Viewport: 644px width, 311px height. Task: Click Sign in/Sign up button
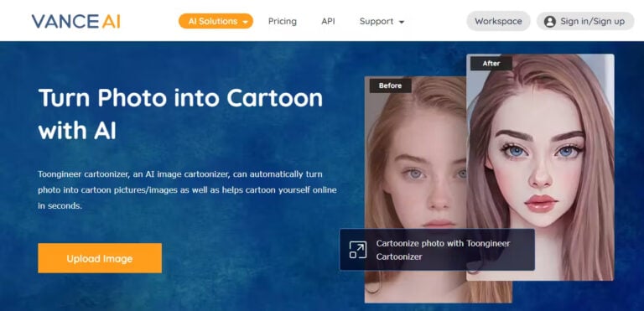click(585, 21)
